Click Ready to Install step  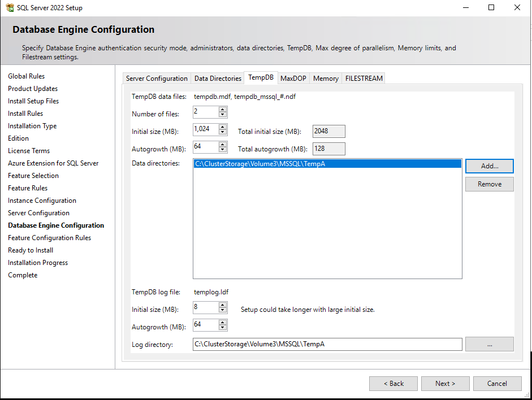tap(31, 250)
